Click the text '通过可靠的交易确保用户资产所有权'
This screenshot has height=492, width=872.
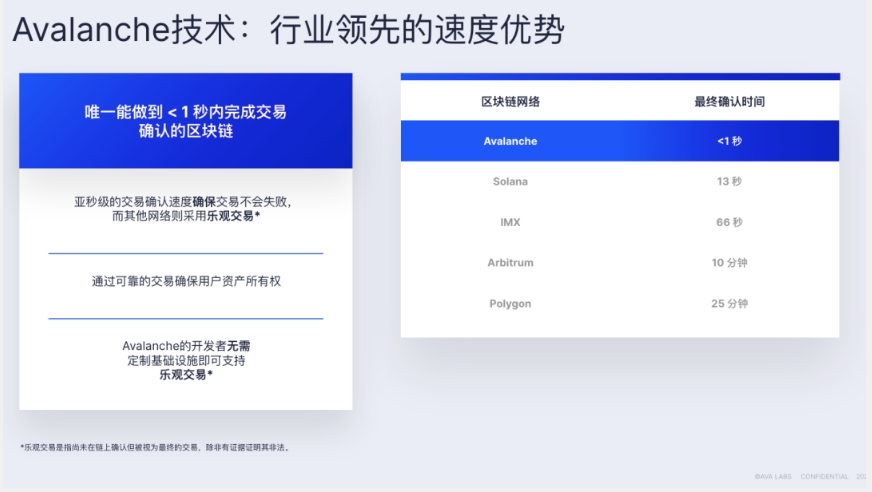pos(186,281)
